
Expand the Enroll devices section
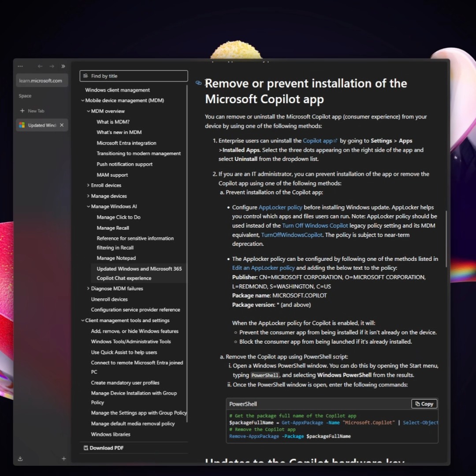[x=88, y=185]
